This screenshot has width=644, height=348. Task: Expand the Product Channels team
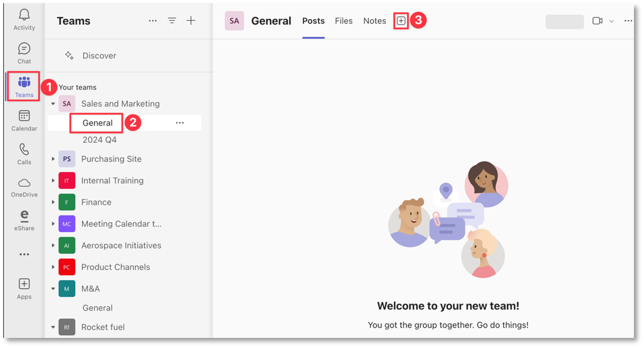pos(53,267)
